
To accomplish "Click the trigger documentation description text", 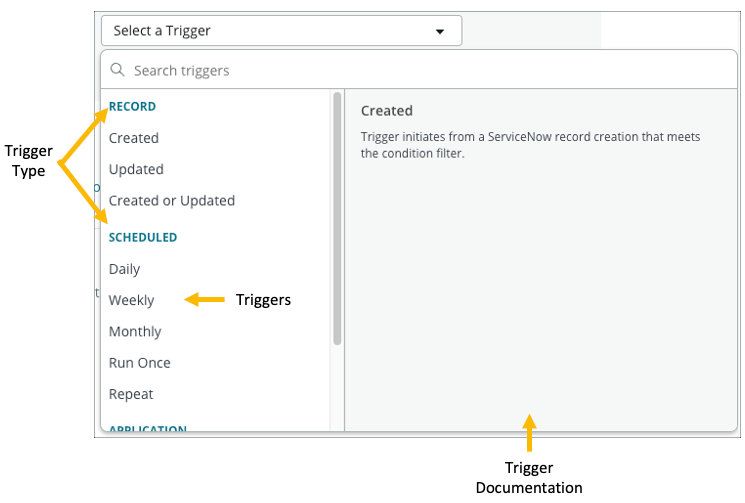I will [x=531, y=145].
